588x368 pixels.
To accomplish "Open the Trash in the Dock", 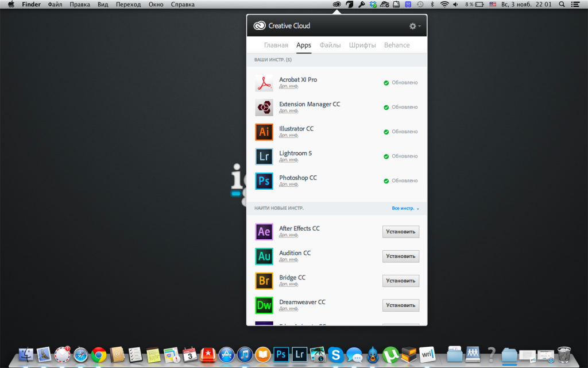I will point(564,354).
